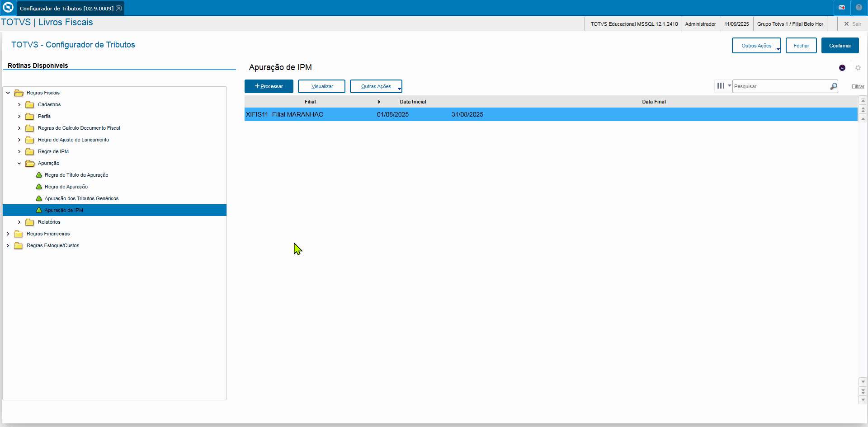Sort by the Data Final column header

point(654,102)
